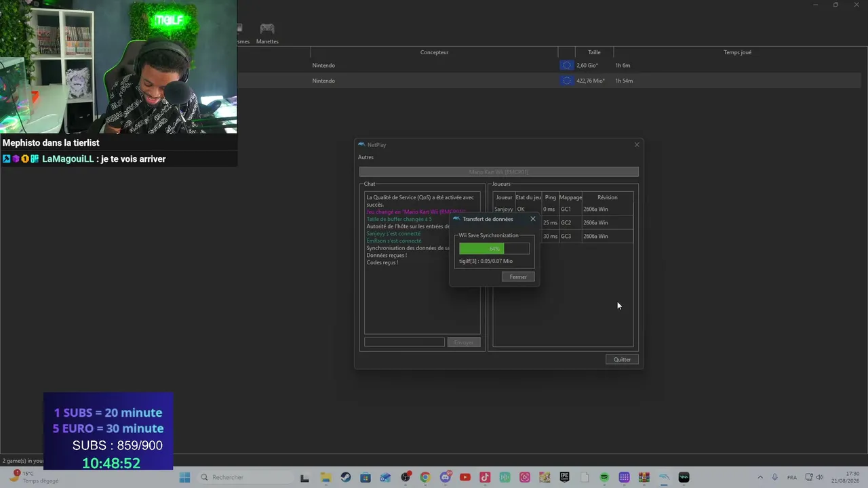Open Spotify from the taskbar

coord(604,477)
